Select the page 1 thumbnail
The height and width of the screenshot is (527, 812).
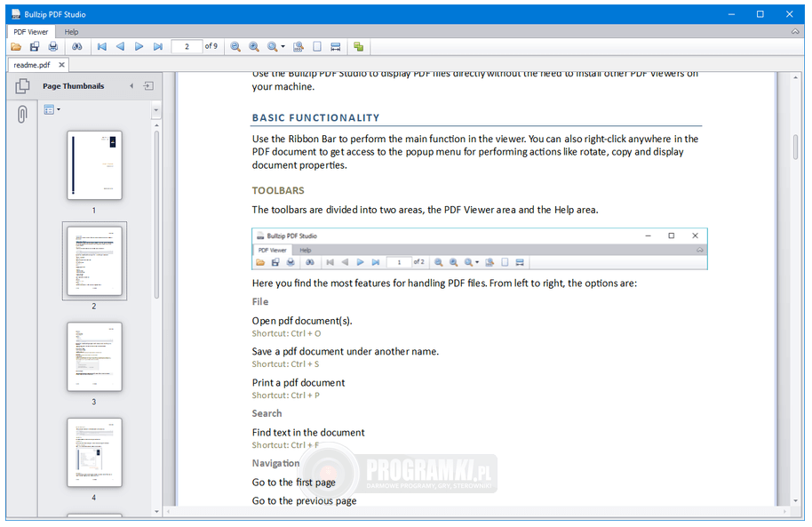[x=94, y=165]
